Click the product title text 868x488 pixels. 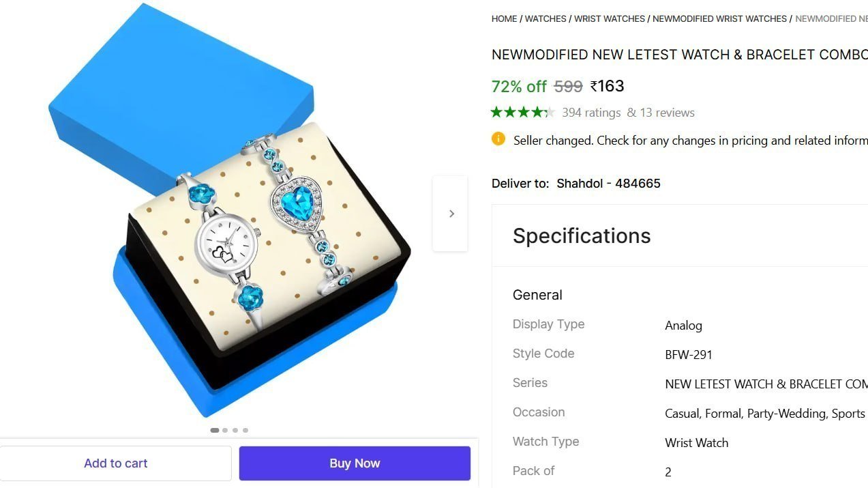(x=680, y=55)
